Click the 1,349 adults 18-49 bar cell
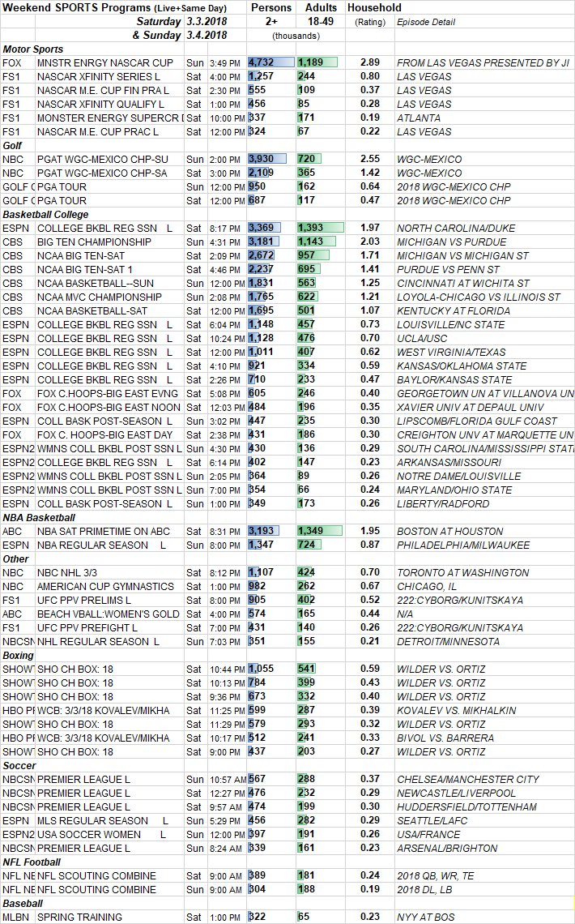Viewport: 575px width, 924px height. 321,531
